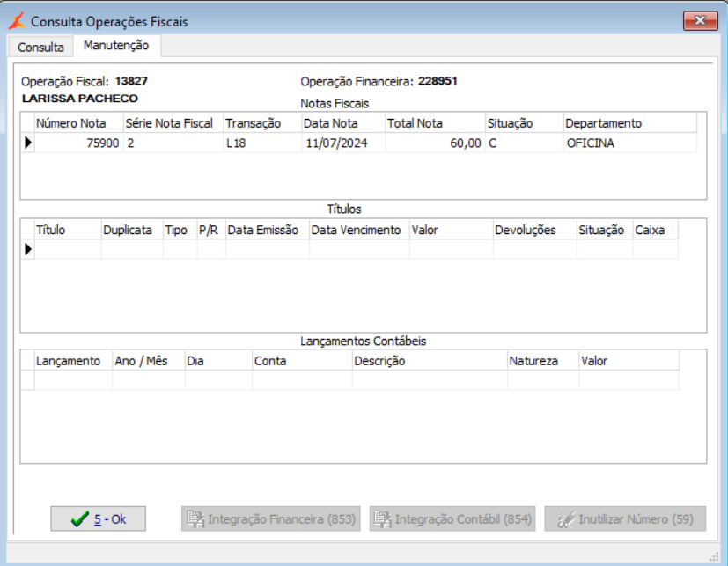
Task: Select transação cell L18
Action: (262, 143)
